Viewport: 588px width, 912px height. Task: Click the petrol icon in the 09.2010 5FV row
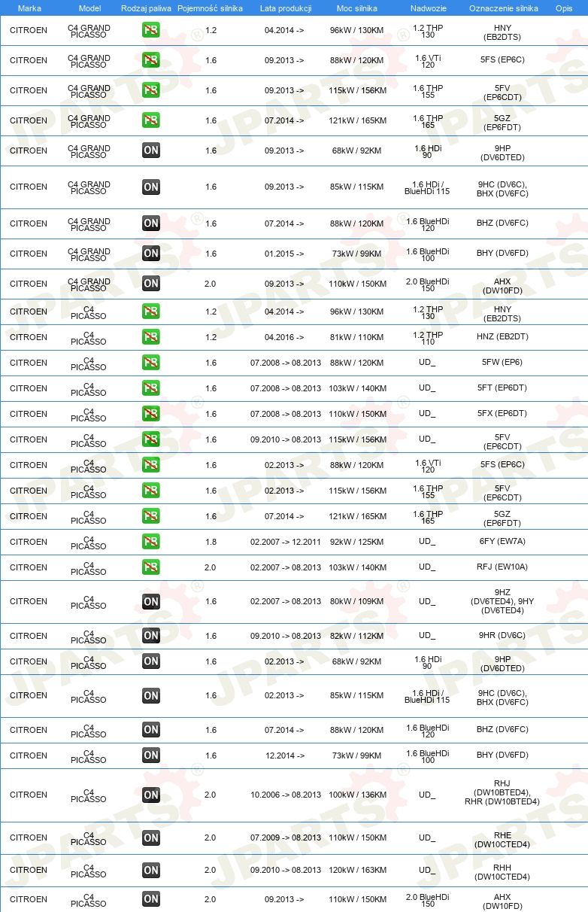151,439
